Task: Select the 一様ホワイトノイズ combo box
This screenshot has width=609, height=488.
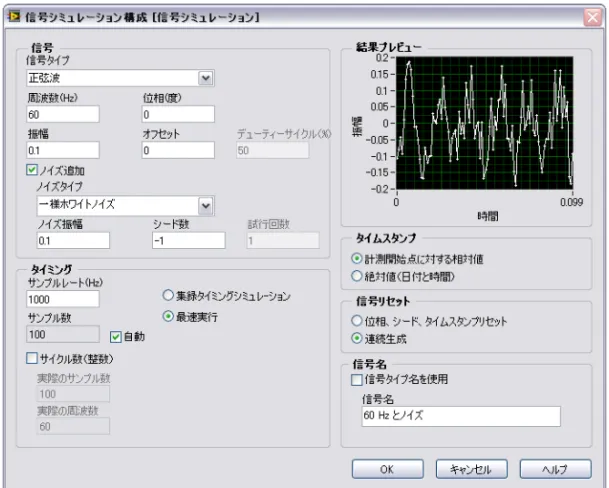Action: [x=125, y=206]
